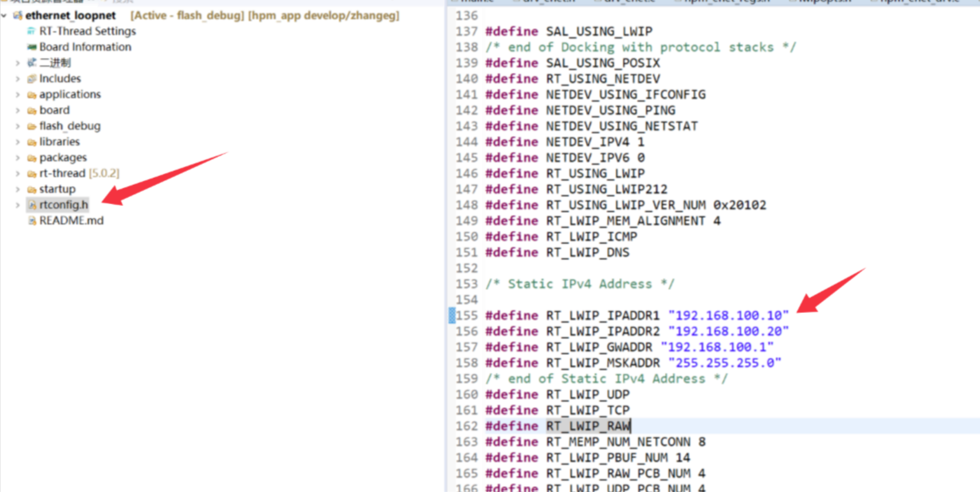Expand the 二进制 tree node
This screenshot has height=492, width=980.
tap(18, 63)
